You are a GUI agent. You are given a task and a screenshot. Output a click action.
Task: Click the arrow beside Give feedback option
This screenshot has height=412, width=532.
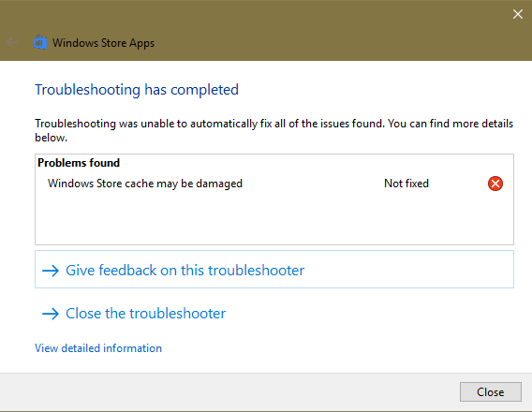coord(51,271)
